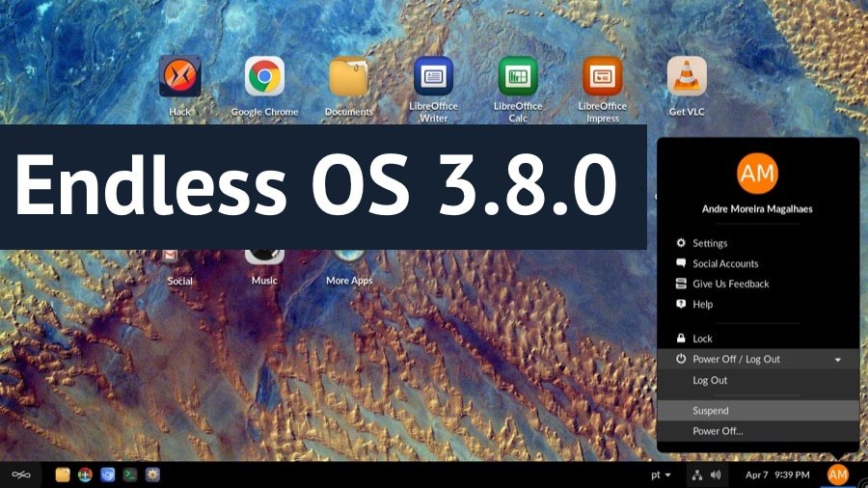Image resolution: width=868 pixels, height=488 pixels.
Task: Open the colorful App Center taskbar icon
Action: coord(85,474)
